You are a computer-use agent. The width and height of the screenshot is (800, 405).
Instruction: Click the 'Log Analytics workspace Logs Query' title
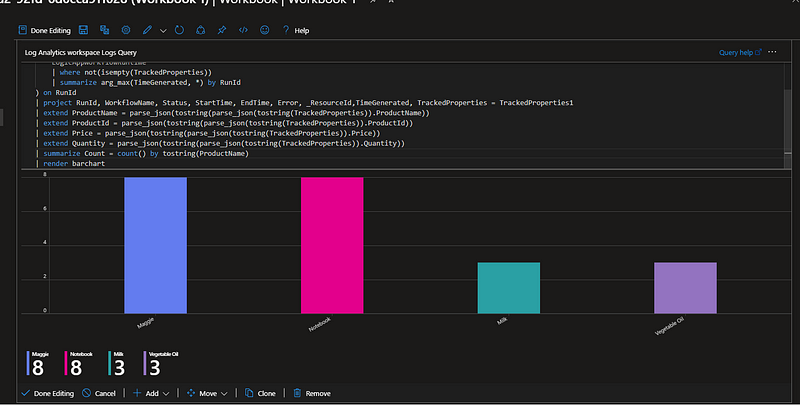[x=81, y=53]
